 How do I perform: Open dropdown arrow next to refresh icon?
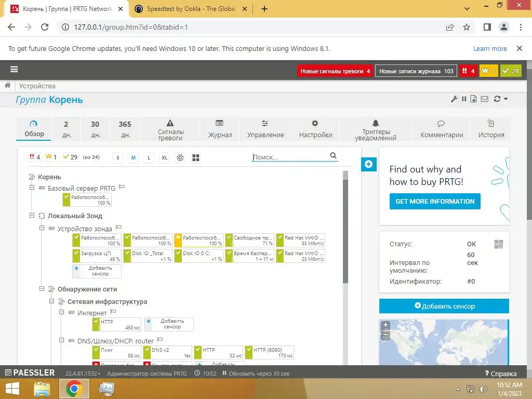[506, 99]
